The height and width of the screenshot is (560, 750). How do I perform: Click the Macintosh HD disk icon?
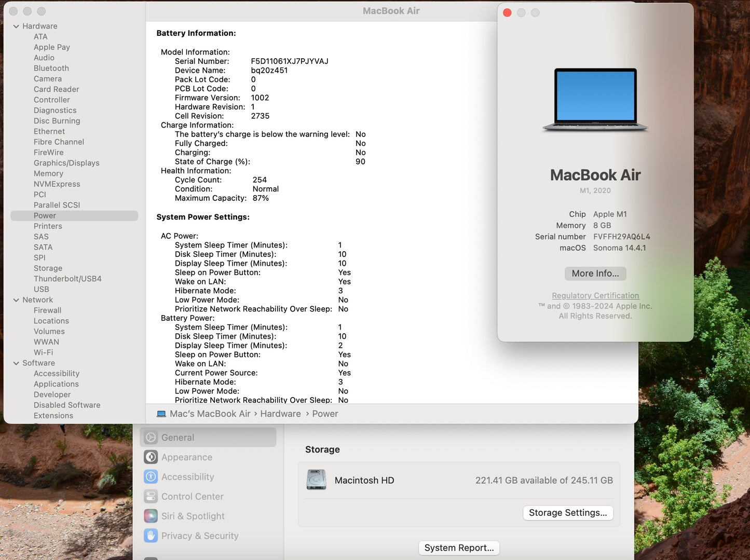[317, 480]
